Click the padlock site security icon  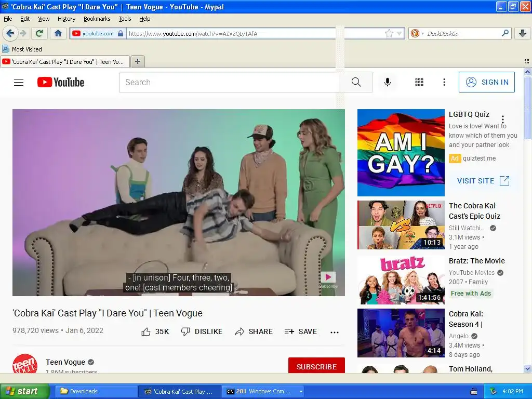(x=121, y=34)
